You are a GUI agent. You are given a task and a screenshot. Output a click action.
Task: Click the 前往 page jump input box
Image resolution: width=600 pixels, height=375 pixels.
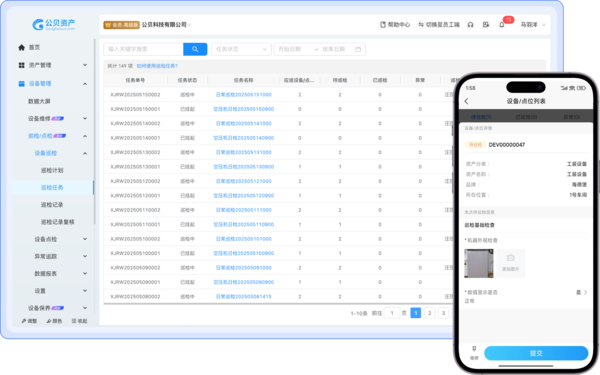point(392,313)
